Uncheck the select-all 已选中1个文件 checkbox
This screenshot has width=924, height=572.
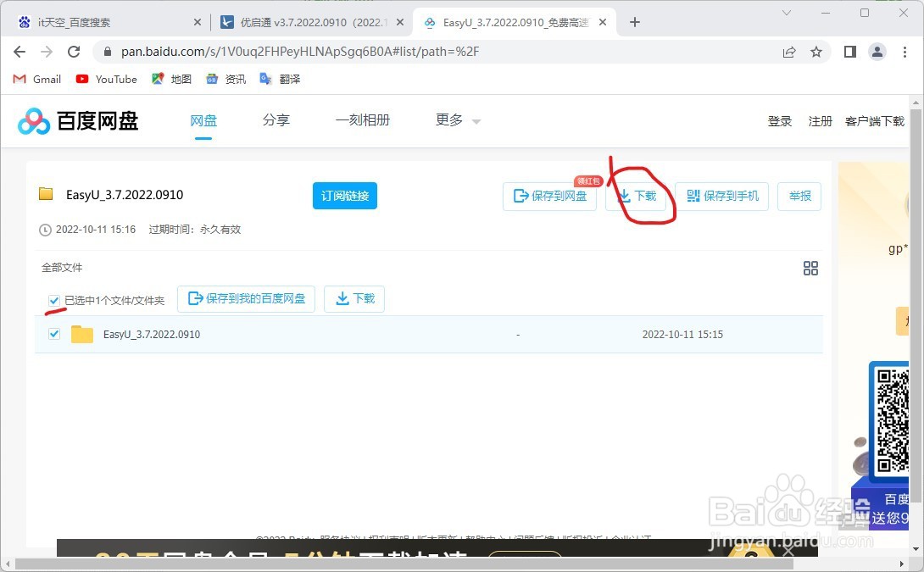pyautogui.click(x=54, y=301)
